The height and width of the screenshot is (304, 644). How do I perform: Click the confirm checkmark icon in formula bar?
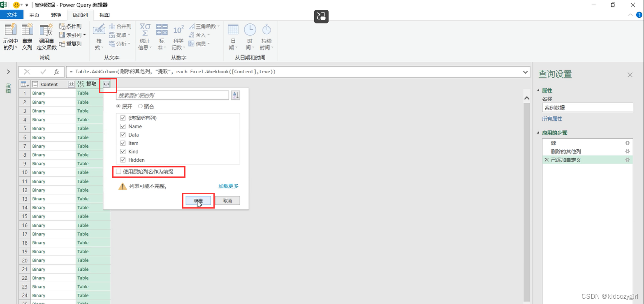point(43,72)
